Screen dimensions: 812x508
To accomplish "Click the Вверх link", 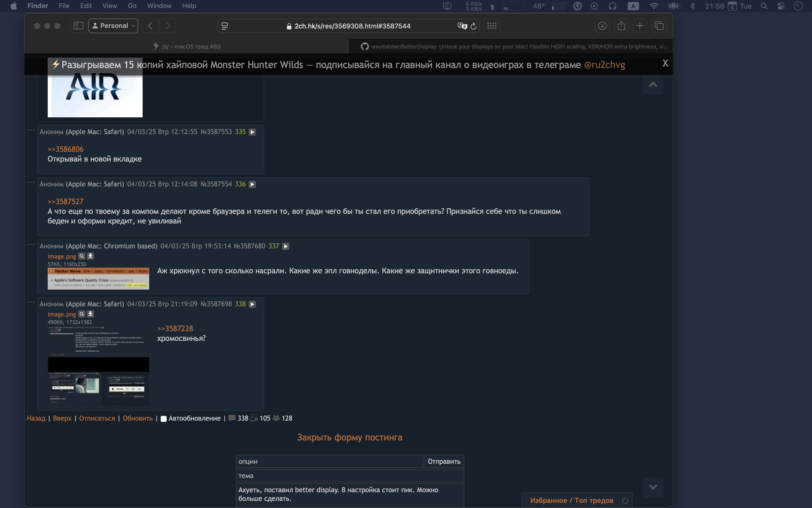I will click(62, 418).
